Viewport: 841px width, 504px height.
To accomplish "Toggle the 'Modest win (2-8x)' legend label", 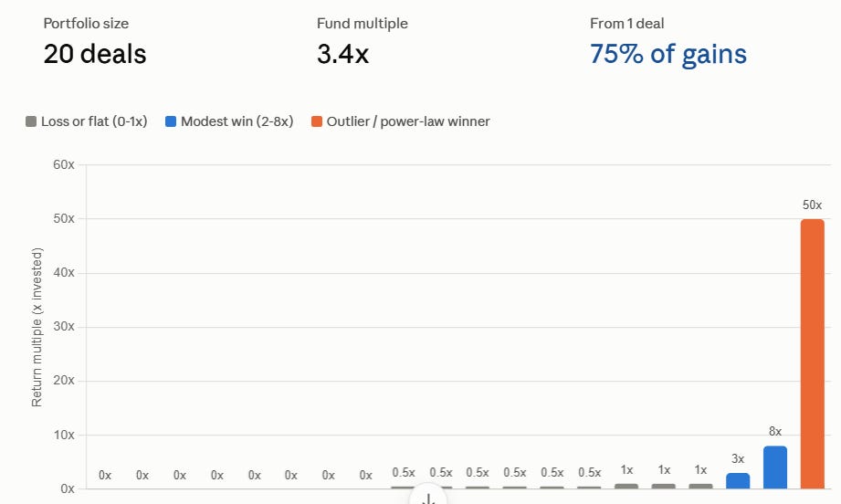I will pos(237,121).
